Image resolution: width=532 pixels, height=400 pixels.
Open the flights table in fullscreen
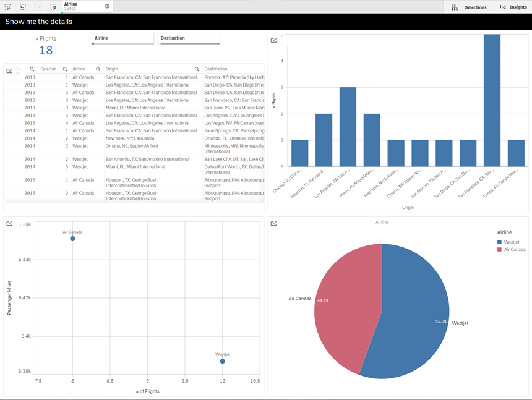(x=9, y=70)
